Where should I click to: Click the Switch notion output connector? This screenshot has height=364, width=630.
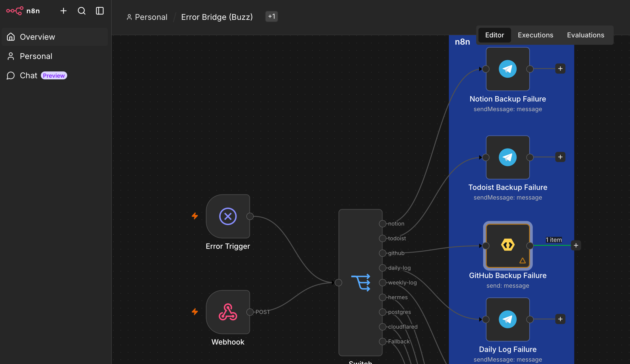click(383, 224)
